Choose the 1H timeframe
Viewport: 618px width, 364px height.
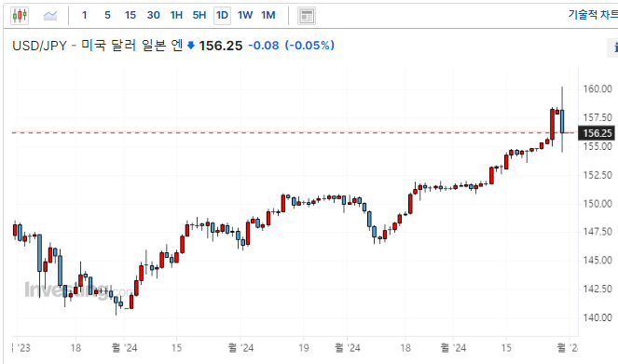[176, 15]
